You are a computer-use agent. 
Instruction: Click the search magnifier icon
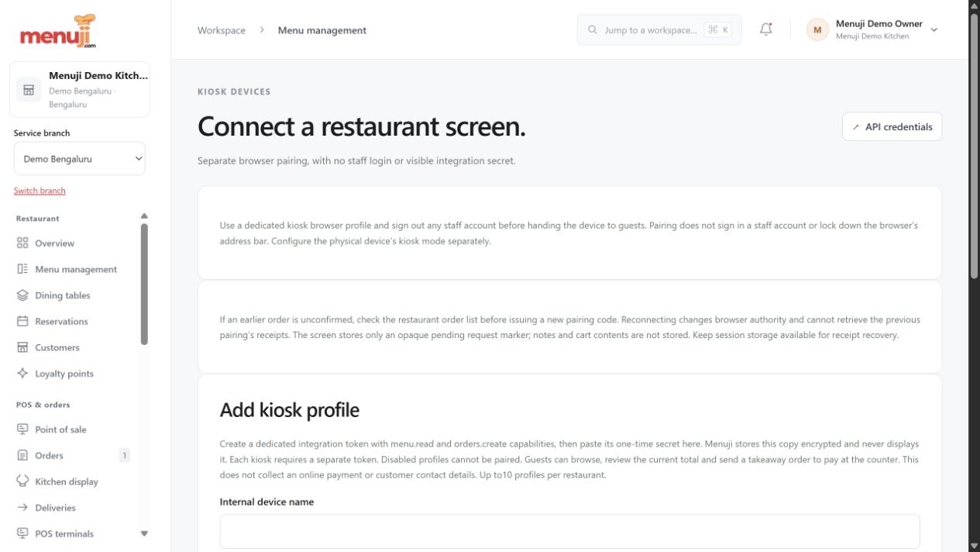(593, 30)
